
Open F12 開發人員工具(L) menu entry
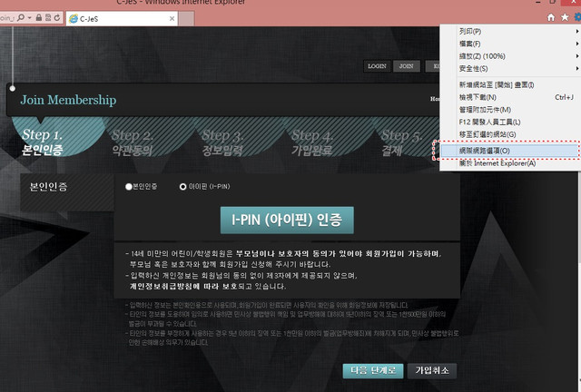510,122
